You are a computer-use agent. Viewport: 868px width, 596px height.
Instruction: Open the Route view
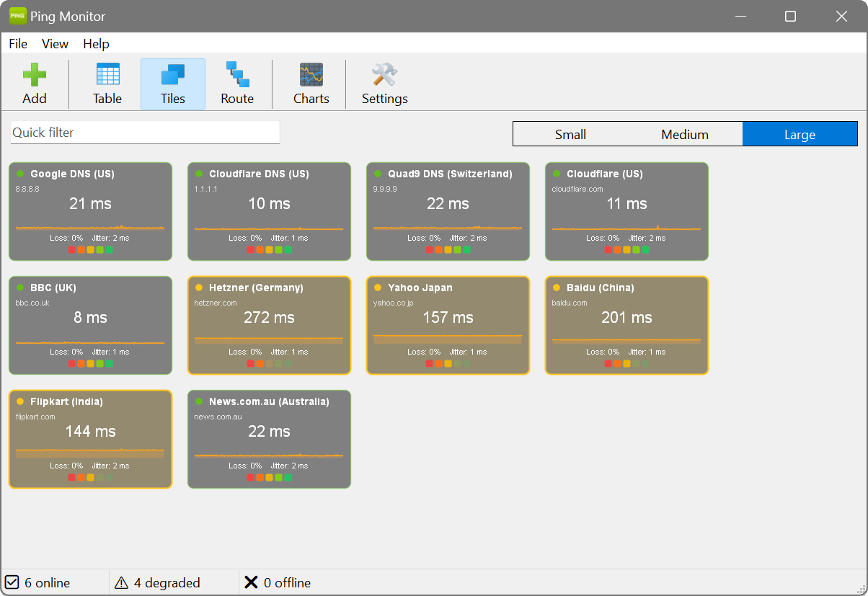pyautogui.click(x=237, y=83)
